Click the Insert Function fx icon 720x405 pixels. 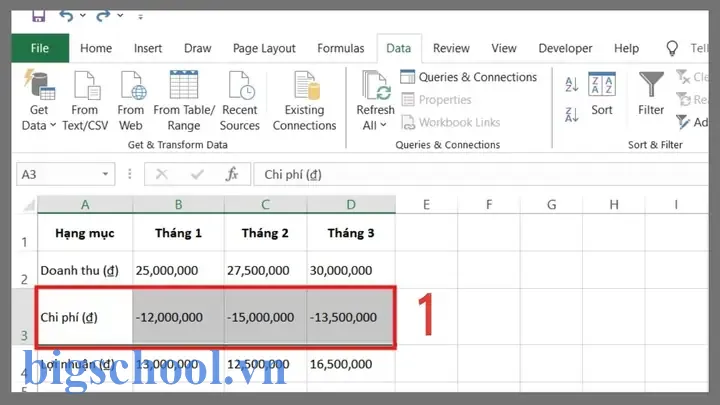(x=232, y=174)
